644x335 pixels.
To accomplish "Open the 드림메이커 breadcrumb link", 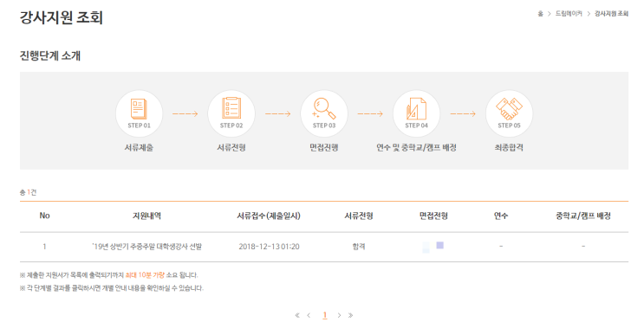I will 569,14.
